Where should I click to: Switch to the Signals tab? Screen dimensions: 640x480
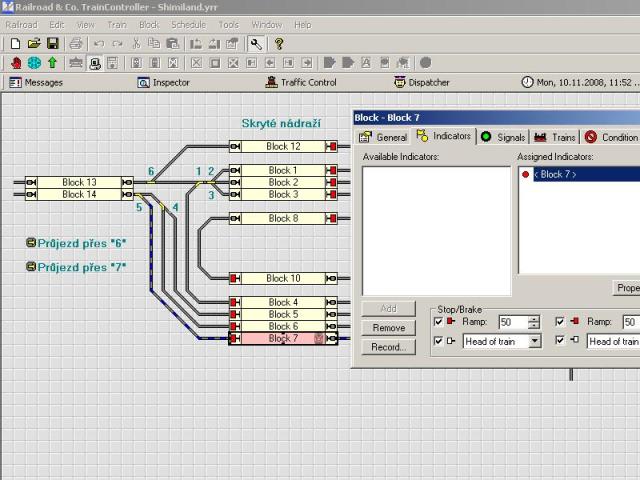pyautogui.click(x=503, y=137)
